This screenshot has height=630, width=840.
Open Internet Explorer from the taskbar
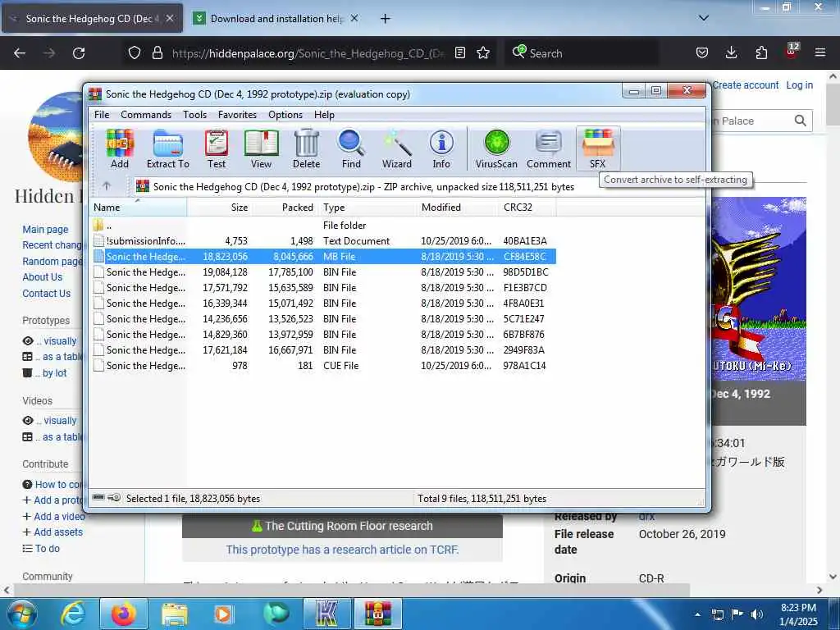click(72, 614)
